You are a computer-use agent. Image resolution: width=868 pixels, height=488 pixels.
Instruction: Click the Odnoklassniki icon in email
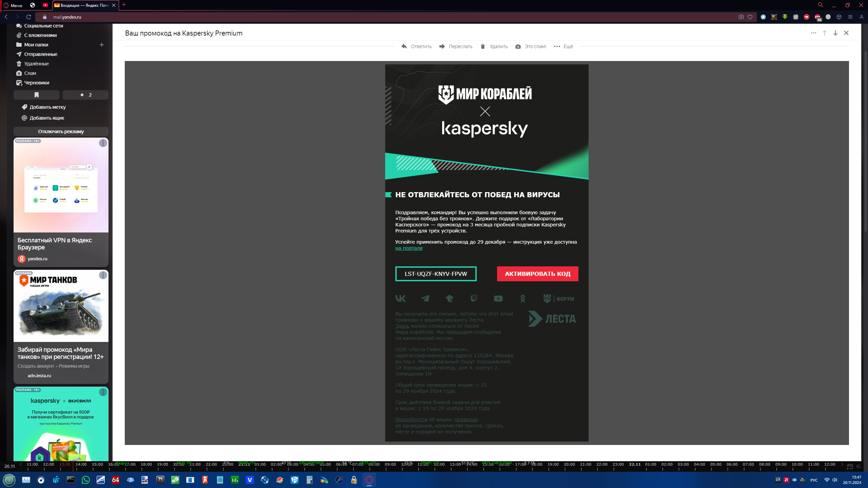point(522,299)
